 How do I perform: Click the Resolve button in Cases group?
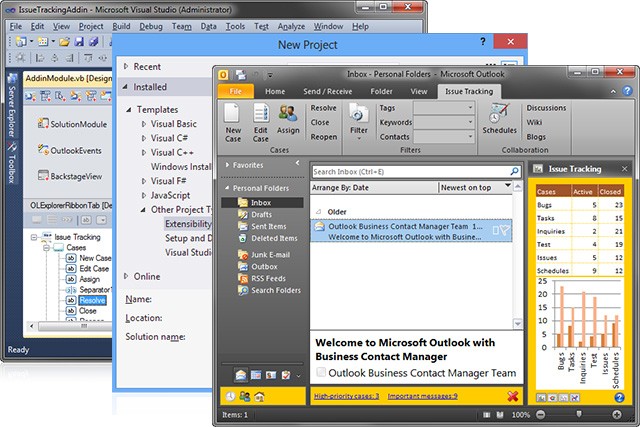coord(323,108)
